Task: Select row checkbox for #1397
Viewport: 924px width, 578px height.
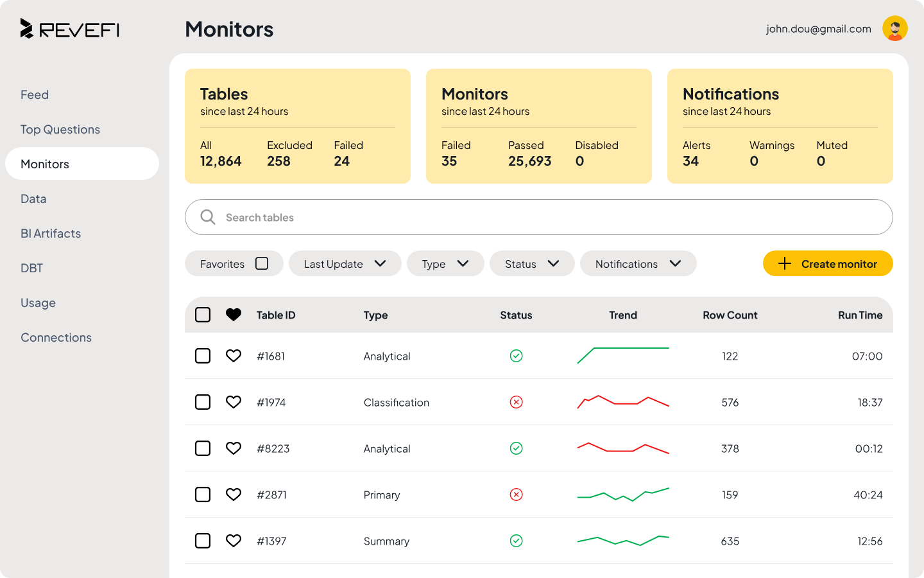Action: coord(203,541)
